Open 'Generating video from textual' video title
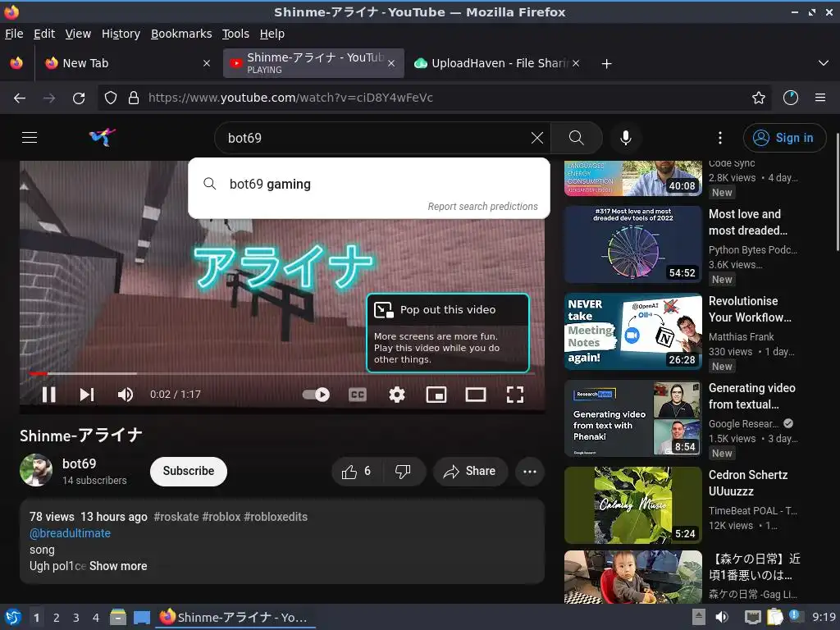This screenshot has height=630, width=840. point(751,396)
